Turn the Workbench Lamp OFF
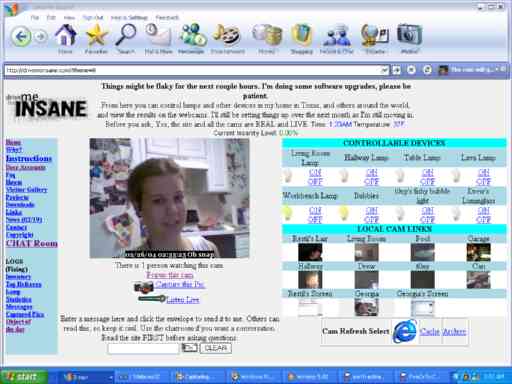Viewport: 512px width, 384px height. point(315,220)
